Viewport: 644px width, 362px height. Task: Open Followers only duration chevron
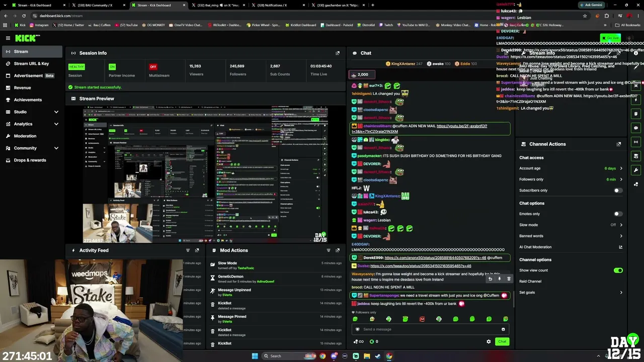coord(621,179)
